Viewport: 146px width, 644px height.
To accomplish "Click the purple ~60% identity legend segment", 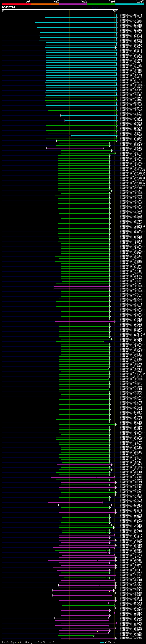I will tap(73, 4).
